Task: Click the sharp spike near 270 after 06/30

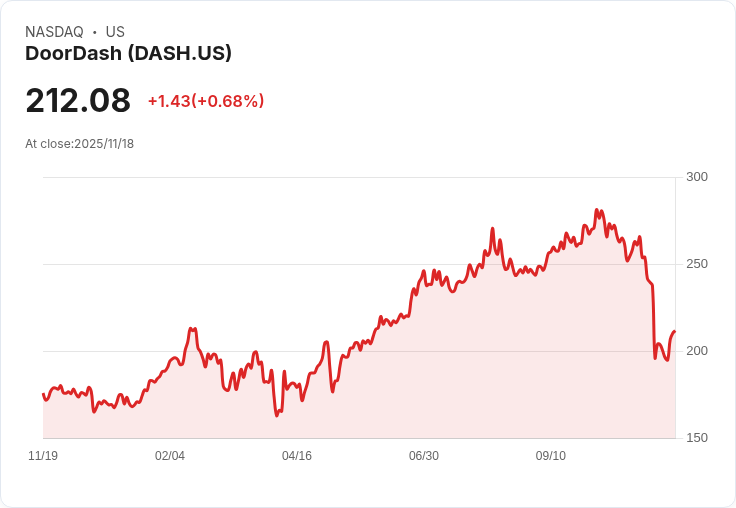Action: click(x=493, y=229)
